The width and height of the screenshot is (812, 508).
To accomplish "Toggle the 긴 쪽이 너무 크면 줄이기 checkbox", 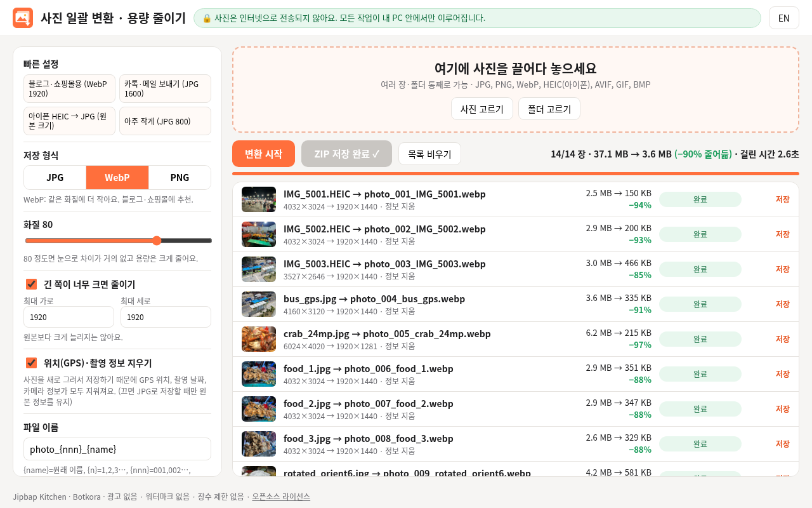I will (x=31, y=284).
